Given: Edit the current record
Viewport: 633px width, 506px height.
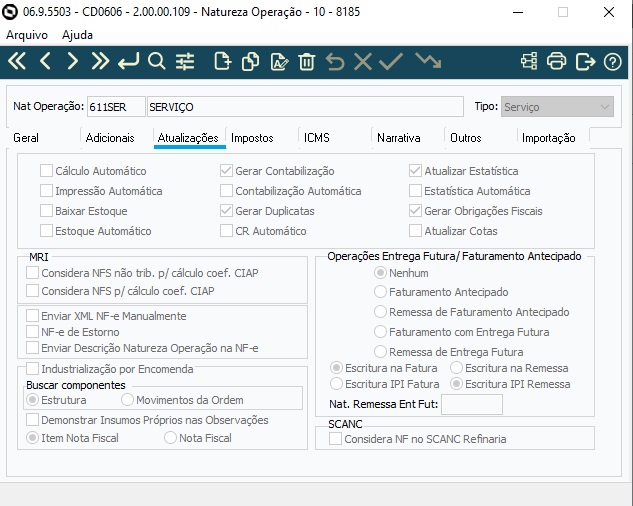Looking at the screenshot, I should pos(279,62).
